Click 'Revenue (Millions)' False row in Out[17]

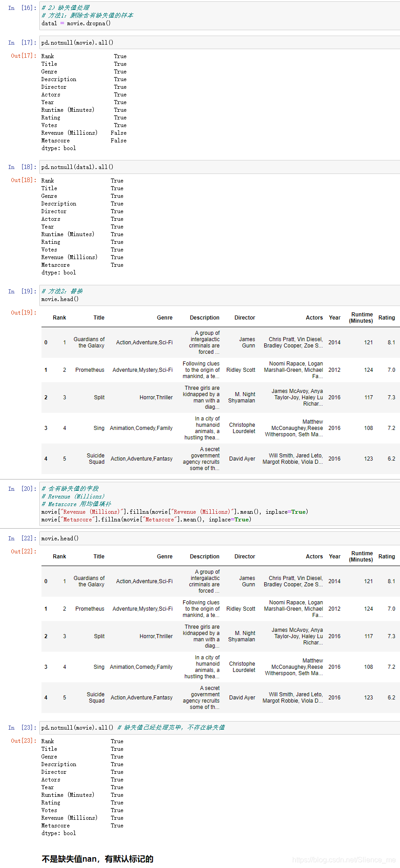coord(84,133)
